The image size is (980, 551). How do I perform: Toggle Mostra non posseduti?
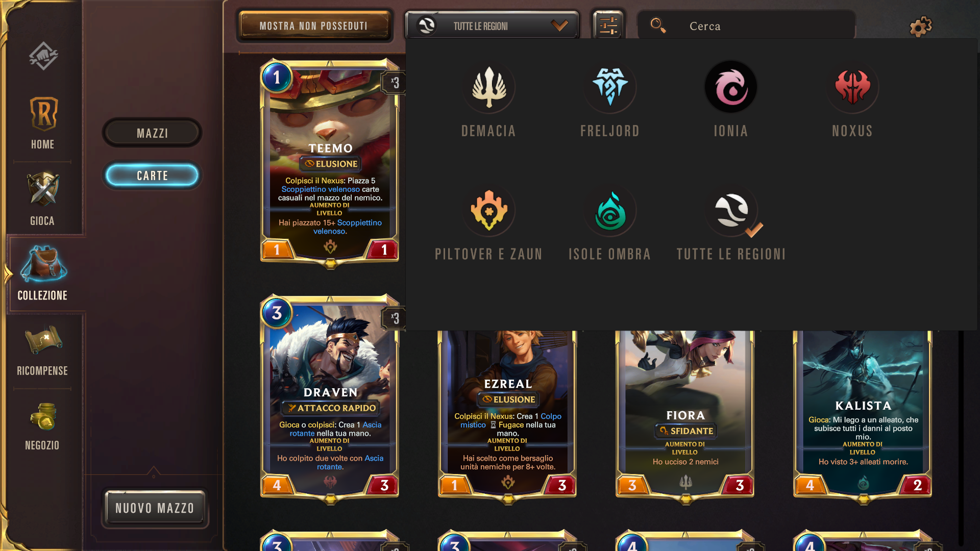click(314, 26)
